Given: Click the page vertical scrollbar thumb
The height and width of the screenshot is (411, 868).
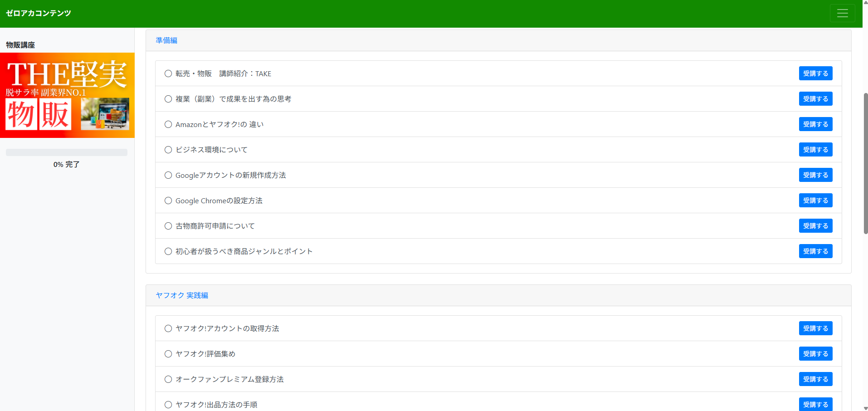Looking at the screenshot, I should point(865,163).
